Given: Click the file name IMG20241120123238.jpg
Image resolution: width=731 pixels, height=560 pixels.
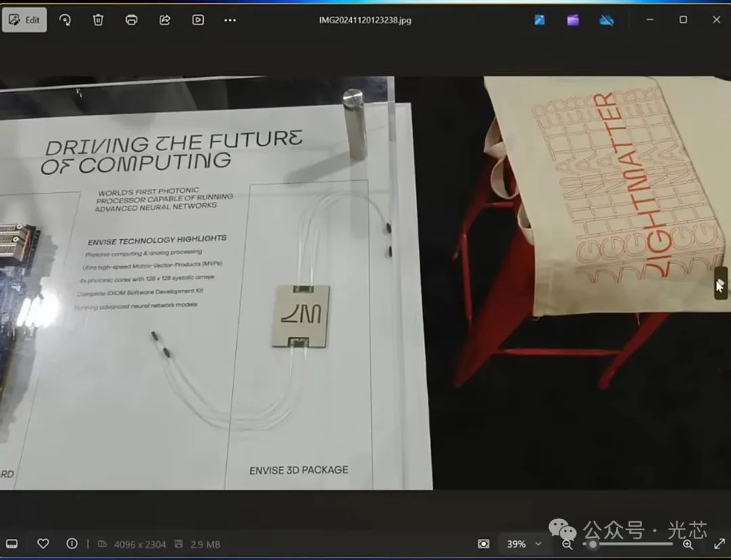Looking at the screenshot, I should (x=365, y=20).
